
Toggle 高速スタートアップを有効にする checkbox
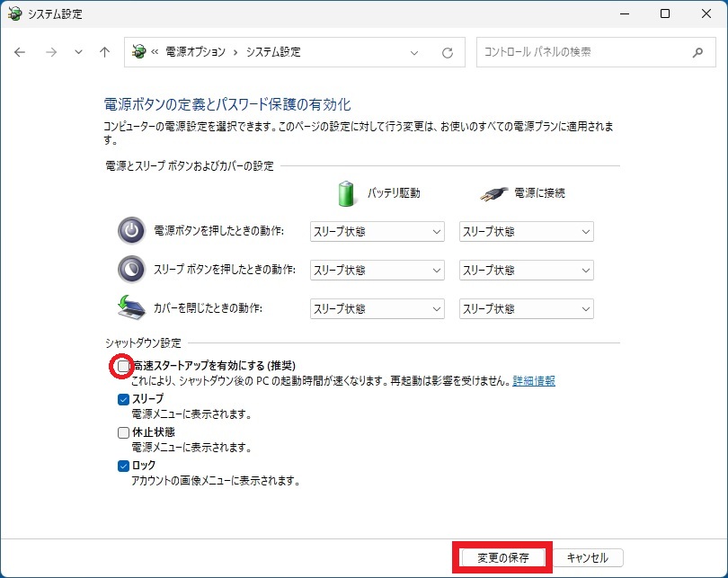point(123,366)
